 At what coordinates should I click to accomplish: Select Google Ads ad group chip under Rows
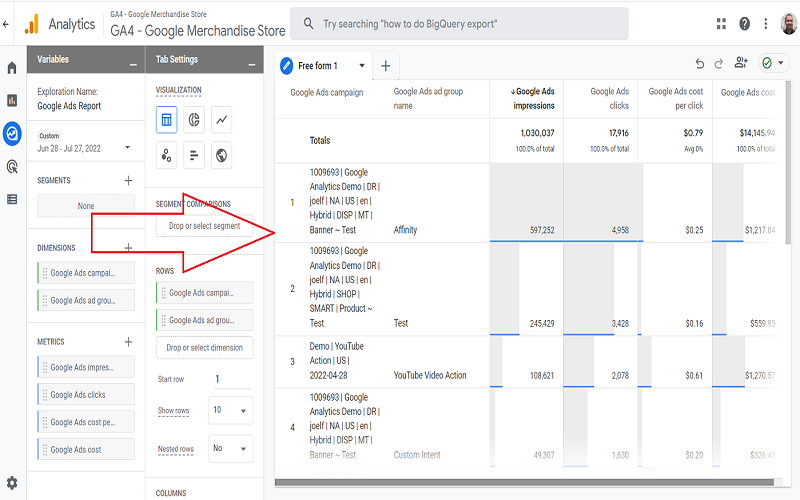pyautogui.click(x=205, y=320)
